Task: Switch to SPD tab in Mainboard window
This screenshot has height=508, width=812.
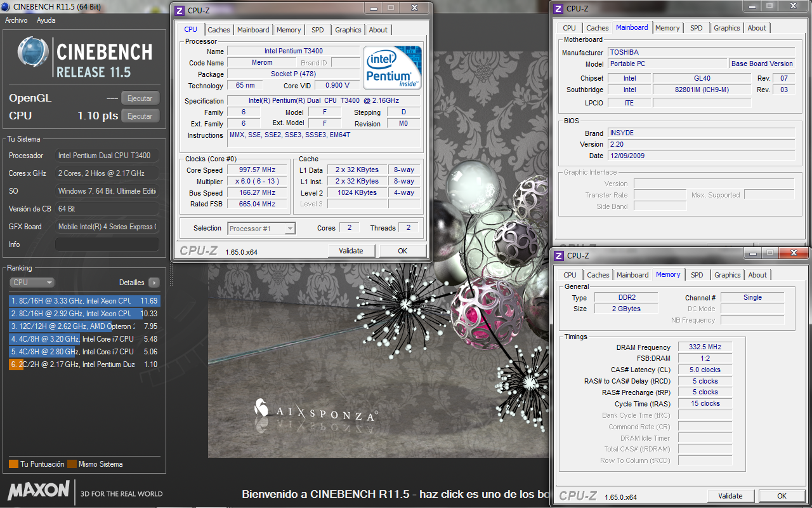Action: [x=697, y=28]
